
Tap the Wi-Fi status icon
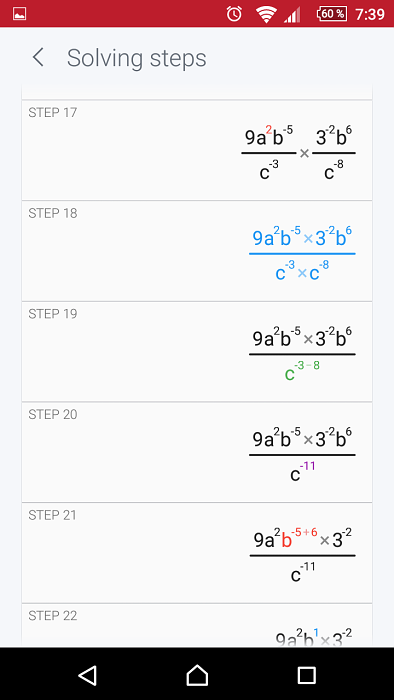266,14
